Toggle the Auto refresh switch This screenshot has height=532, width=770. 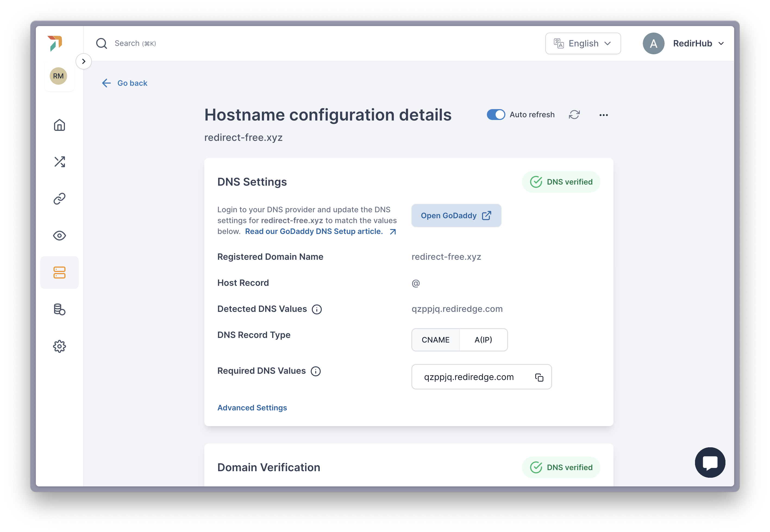point(495,115)
